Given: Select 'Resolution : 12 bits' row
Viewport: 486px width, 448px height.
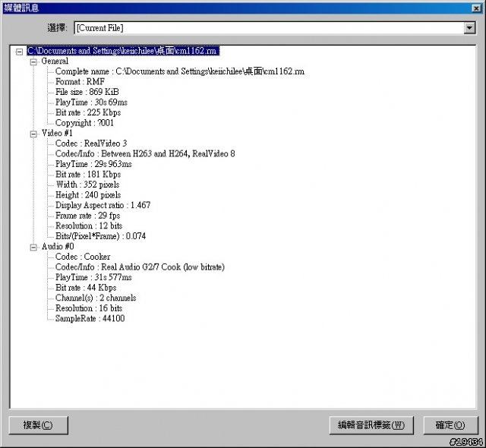Looking at the screenshot, I should point(89,226).
